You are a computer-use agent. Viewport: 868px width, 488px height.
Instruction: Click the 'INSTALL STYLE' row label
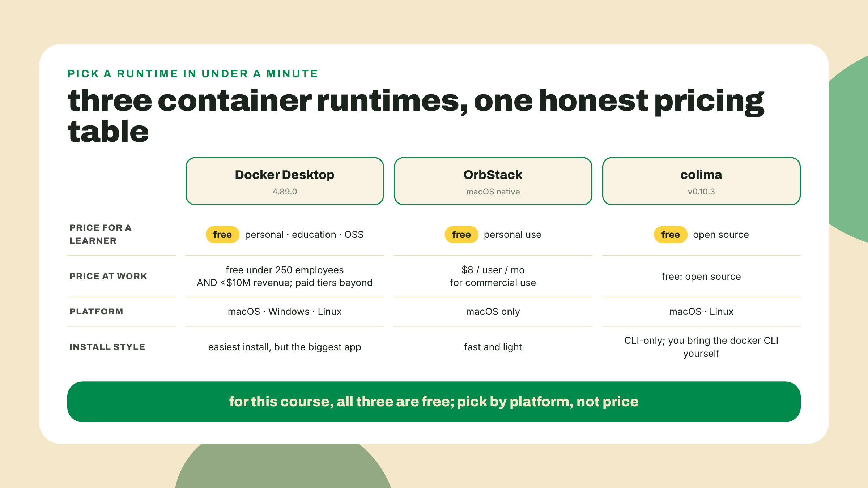107,347
